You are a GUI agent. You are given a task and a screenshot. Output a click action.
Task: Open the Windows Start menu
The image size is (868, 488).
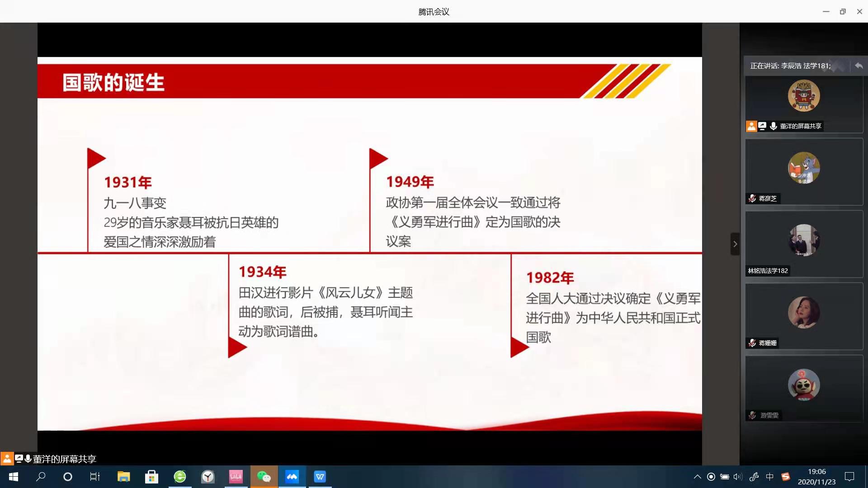coord(14,477)
